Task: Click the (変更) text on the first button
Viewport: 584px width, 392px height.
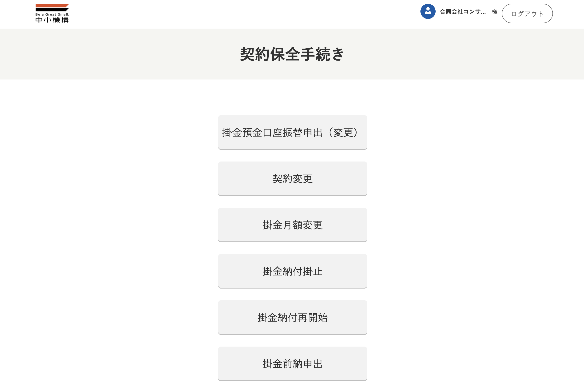Action: (344, 132)
